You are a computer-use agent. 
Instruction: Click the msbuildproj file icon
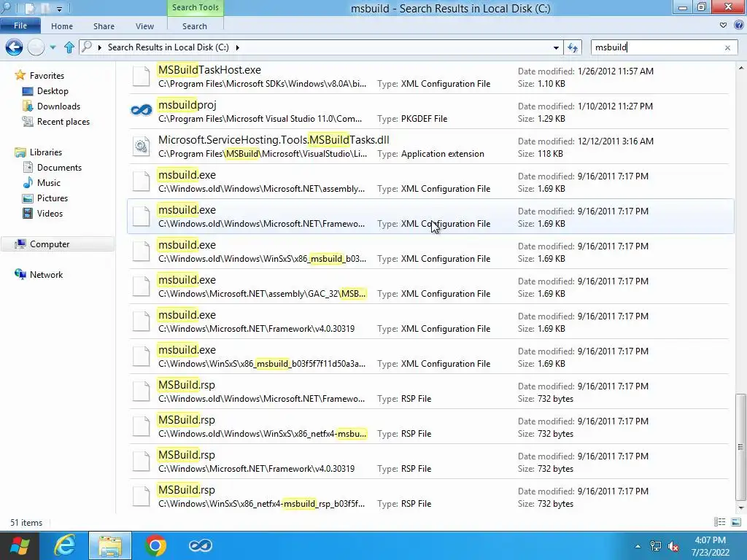click(x=142, y=111)
